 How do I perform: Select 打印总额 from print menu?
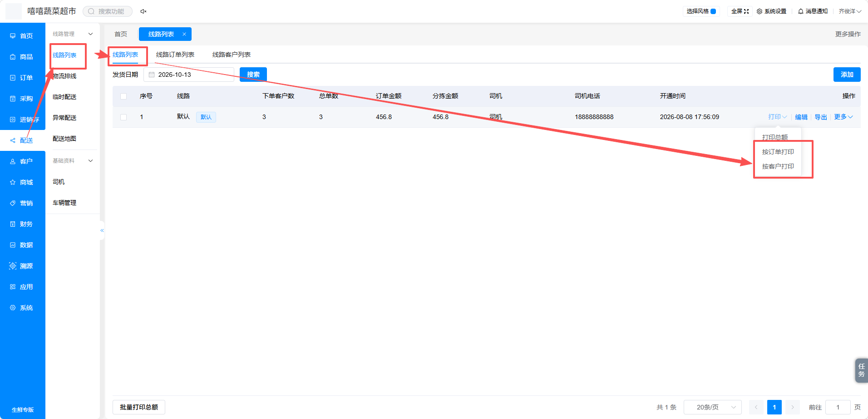click(x=775, y=137)
